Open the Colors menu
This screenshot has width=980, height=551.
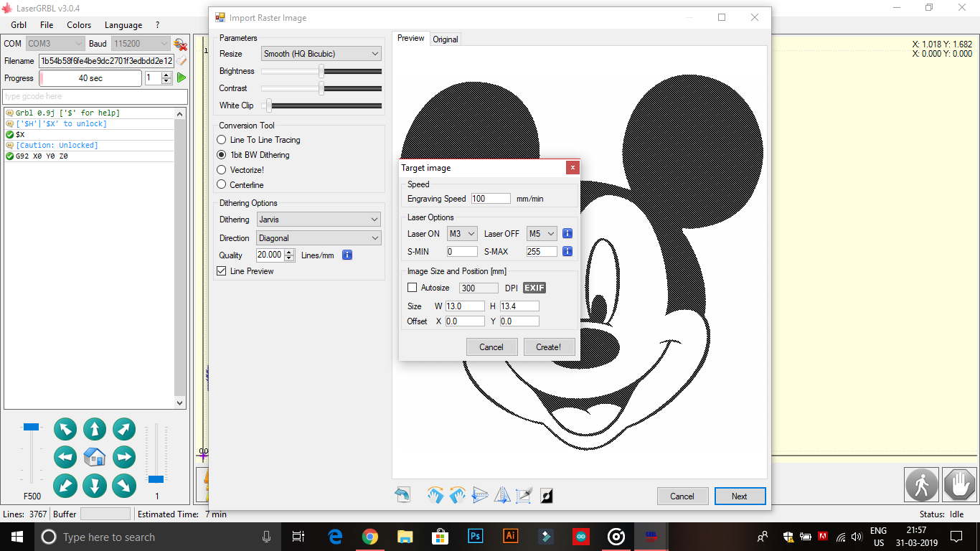coord(78,24)
